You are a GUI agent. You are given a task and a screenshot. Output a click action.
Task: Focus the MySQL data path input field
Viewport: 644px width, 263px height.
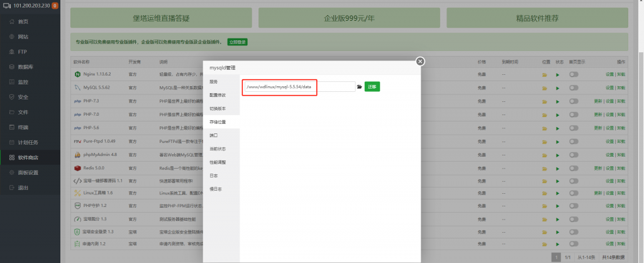click(300, 87)
